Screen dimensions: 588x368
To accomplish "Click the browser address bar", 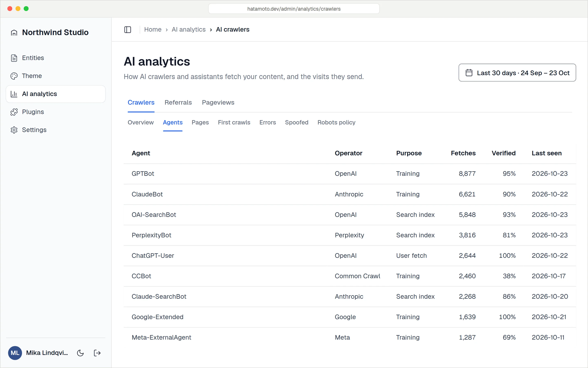I will (x=294, y=9).
